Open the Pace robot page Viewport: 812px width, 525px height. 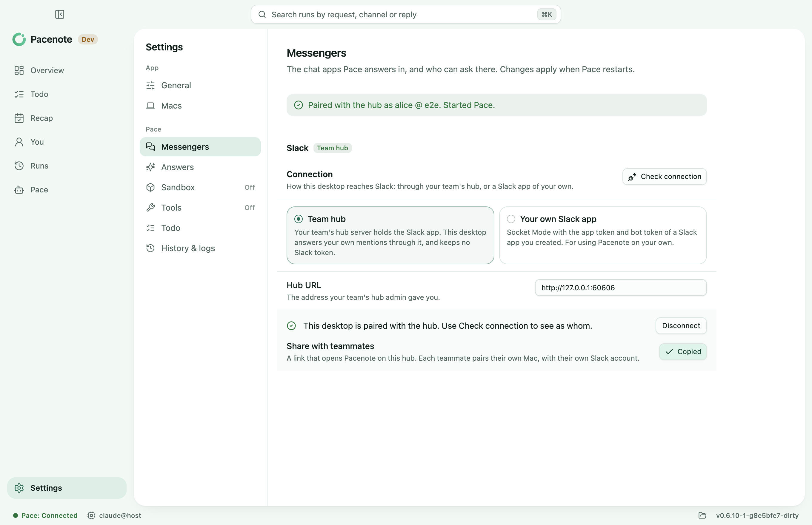(67, 189)
